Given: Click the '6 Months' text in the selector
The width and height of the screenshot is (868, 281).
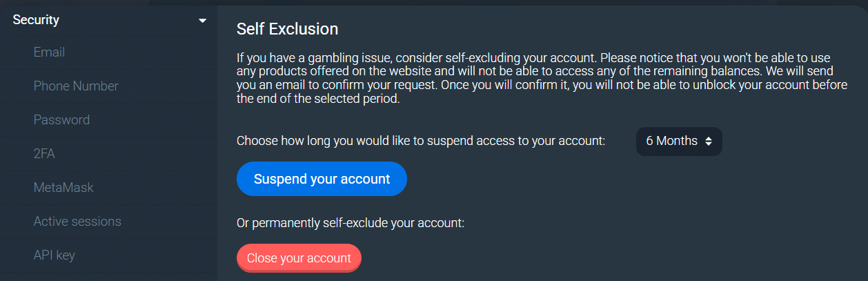Looking at the screenshot, I should pyautogui.click(x=671, y=141).
